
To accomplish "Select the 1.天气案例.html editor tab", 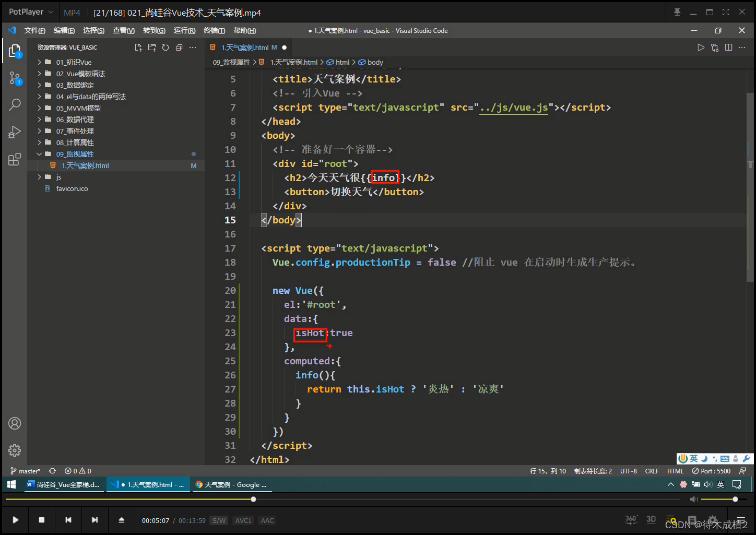I will point(249,47).
